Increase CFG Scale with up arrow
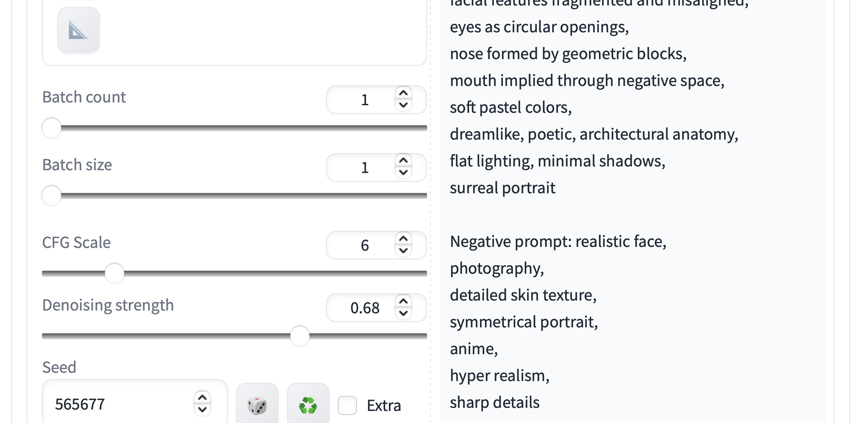Screen dimensions: 868x423 pyautogui.click(x=403, y=239)
